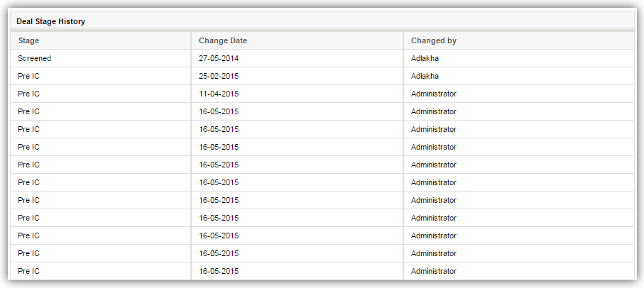This screenshot has height=288, width=644.
Task: Click the first 16-05-2015 date cell
Action: pyautogui.click(x=219, y=111)
